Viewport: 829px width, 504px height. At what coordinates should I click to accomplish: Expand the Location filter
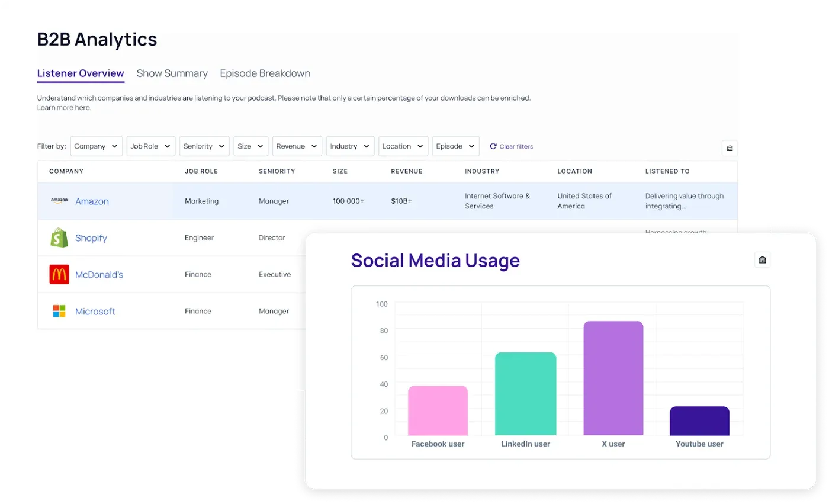coord(403,146)
